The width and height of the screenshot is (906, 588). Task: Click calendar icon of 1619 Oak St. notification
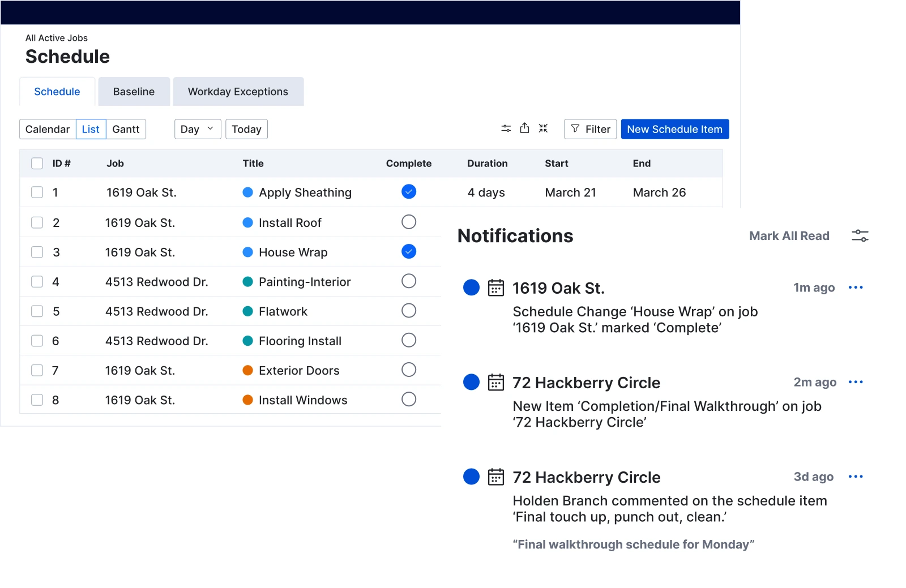tap(496, 287)
